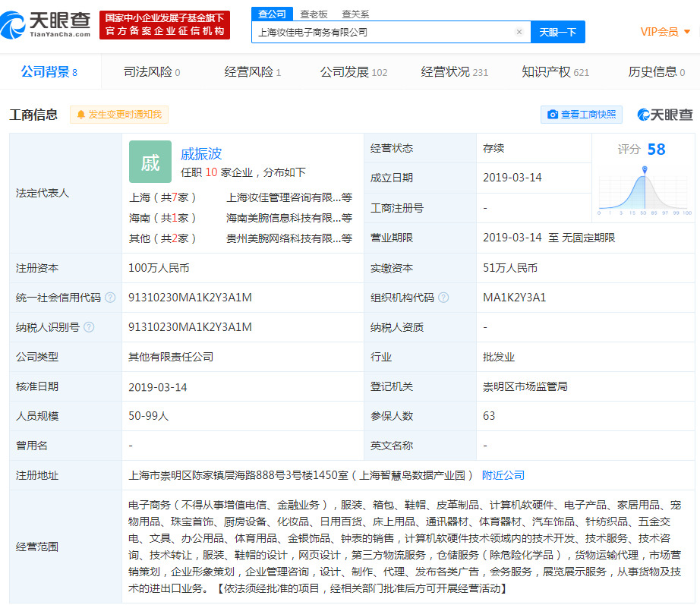
Task: Switch to 查关系 search tab
Action: tap(355, 14)
